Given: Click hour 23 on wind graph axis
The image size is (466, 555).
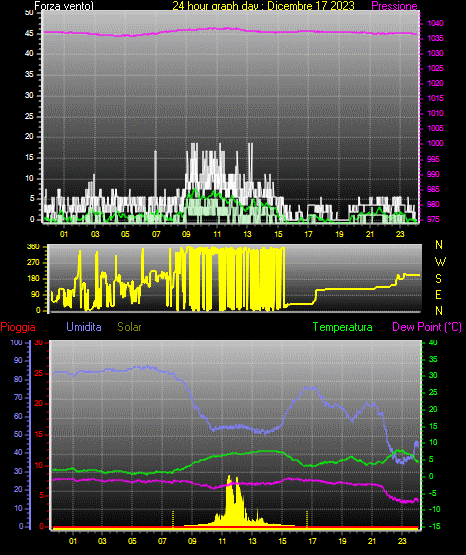Looking at the screenshot, I should (400, 234).
